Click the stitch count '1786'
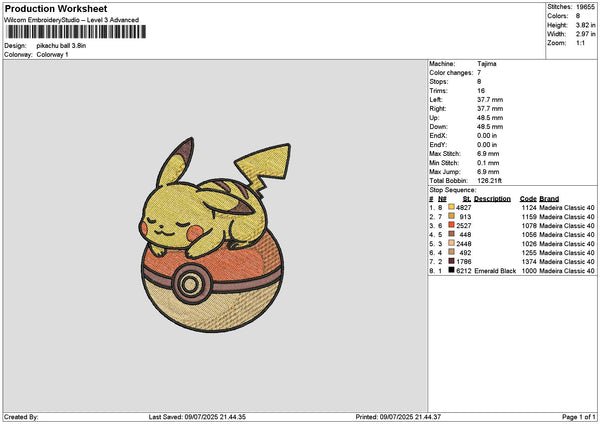The image size is (600, 424). click(x=463, y=262)
